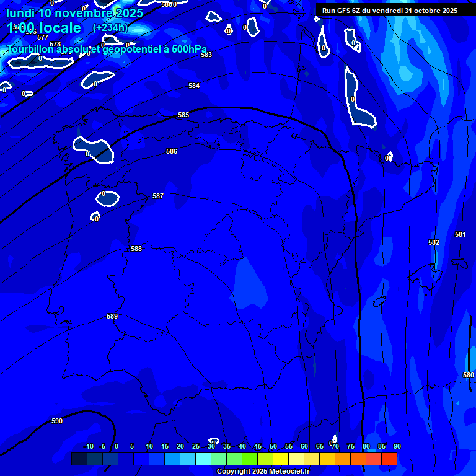
Task: Click the Run GFS 6Z header banner
Action: click(390, 11)
